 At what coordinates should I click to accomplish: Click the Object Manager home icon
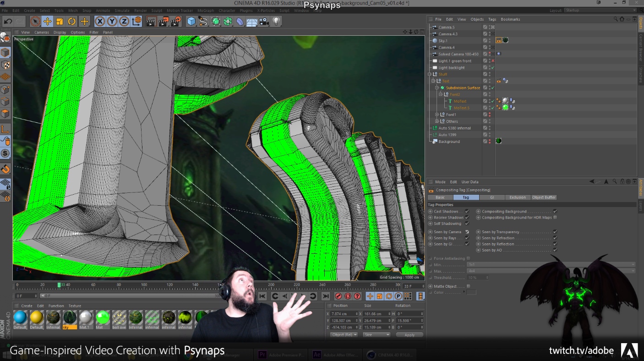[x=622, y=19]
